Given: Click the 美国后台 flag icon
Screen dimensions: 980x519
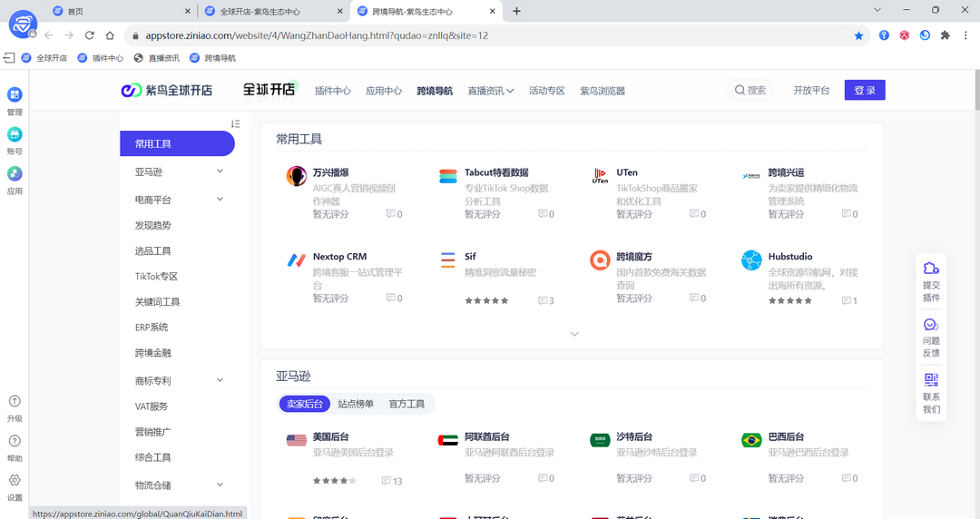Looking at the screenshot, I should 296,440.
